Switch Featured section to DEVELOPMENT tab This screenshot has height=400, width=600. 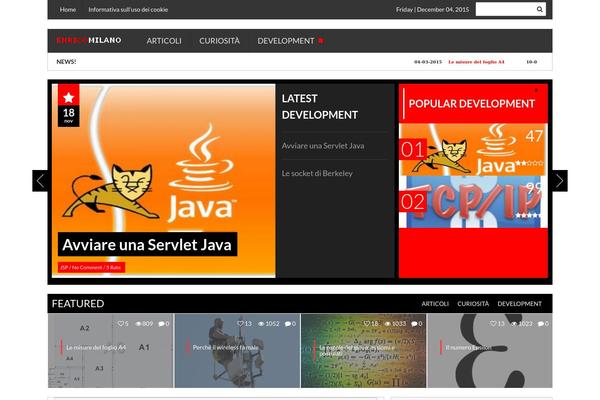click(519, 304)
